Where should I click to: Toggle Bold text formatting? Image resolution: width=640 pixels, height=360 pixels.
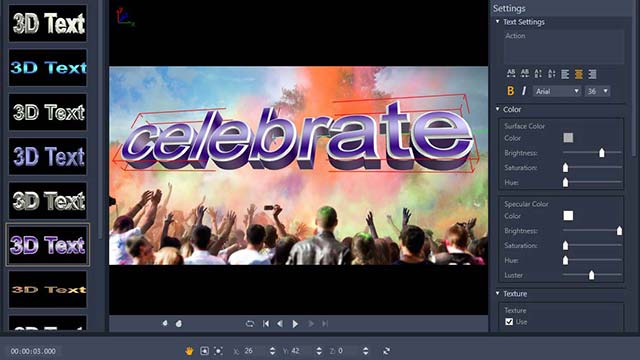point(510,91)
